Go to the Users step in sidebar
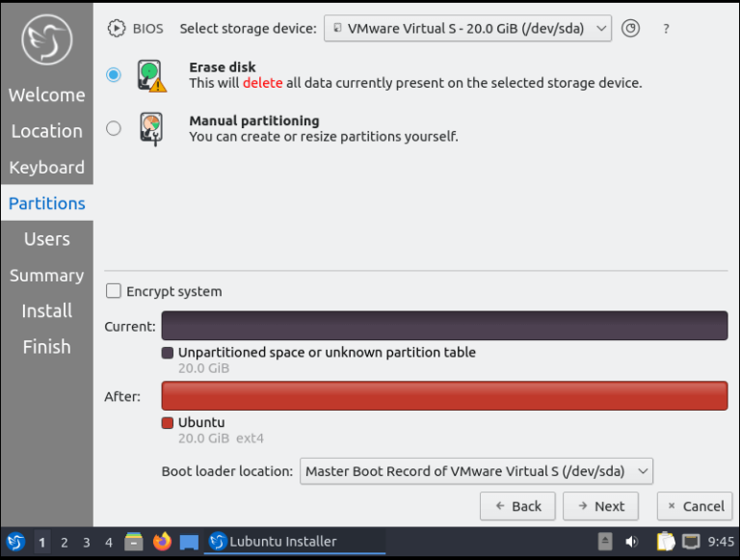This screenshot has height=560, width=740. point(46,239)
